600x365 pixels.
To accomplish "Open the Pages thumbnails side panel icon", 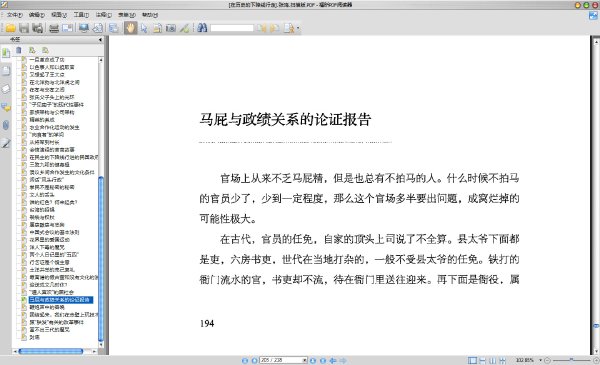I will [6, 71].
